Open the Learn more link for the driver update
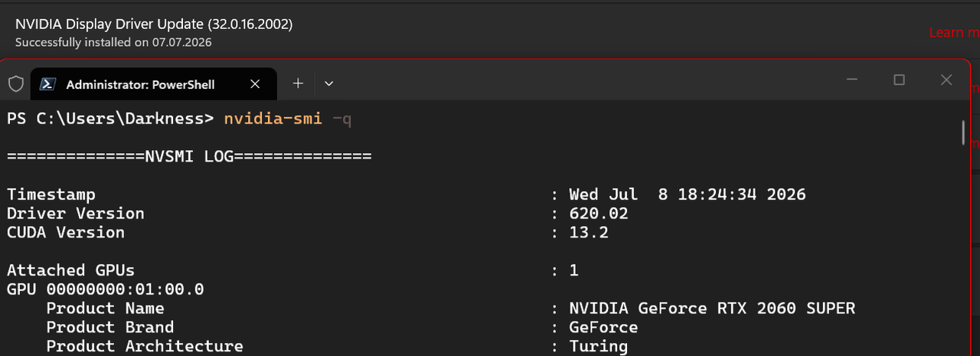Viewport: 980px width, 356px height. pyautogui.click(x=954, y=32)
